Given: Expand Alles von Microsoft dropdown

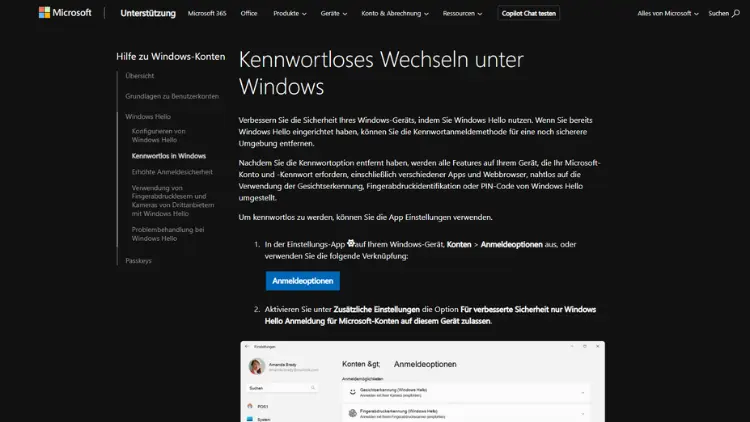Looking at the screenshot, I should coord(668,13).
